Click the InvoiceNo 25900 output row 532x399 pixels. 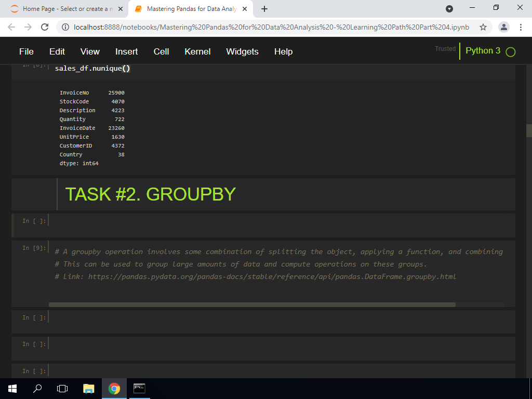pyautogui.click(x=92, y=92)
